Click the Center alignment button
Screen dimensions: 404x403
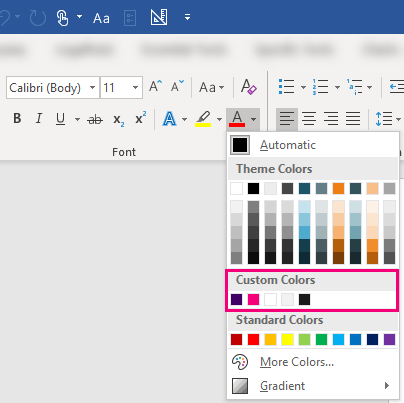tap(309, 118)
